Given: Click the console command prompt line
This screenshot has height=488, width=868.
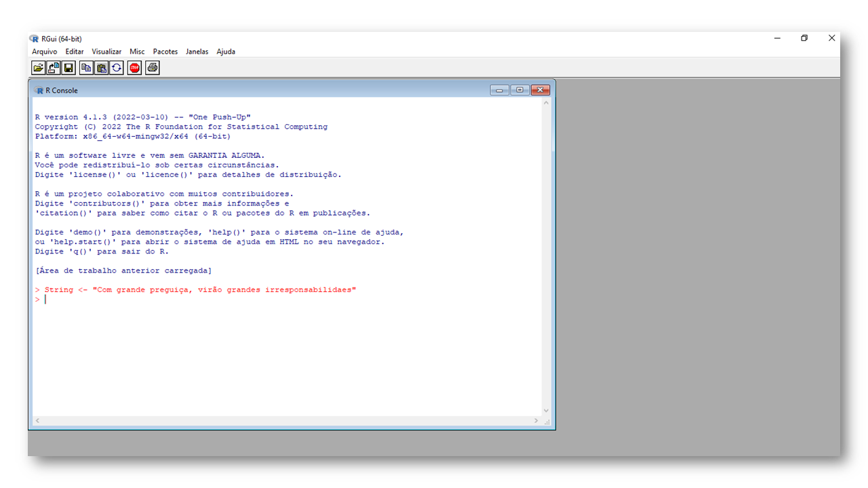Looking at the screenshot, I should click(x=203, y=300).
